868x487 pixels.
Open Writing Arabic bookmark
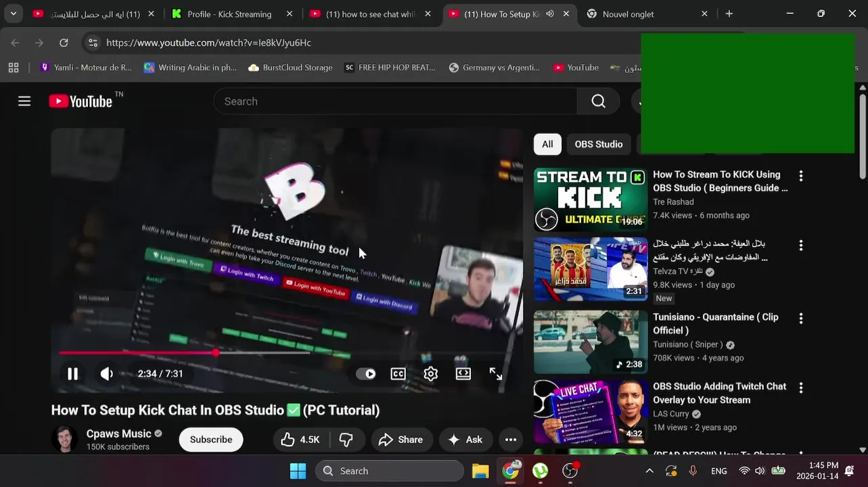tap(190, 68)
